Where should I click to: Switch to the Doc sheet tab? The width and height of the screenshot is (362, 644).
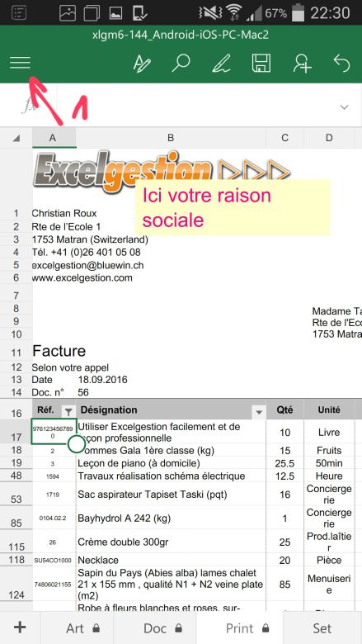point(162,628)
